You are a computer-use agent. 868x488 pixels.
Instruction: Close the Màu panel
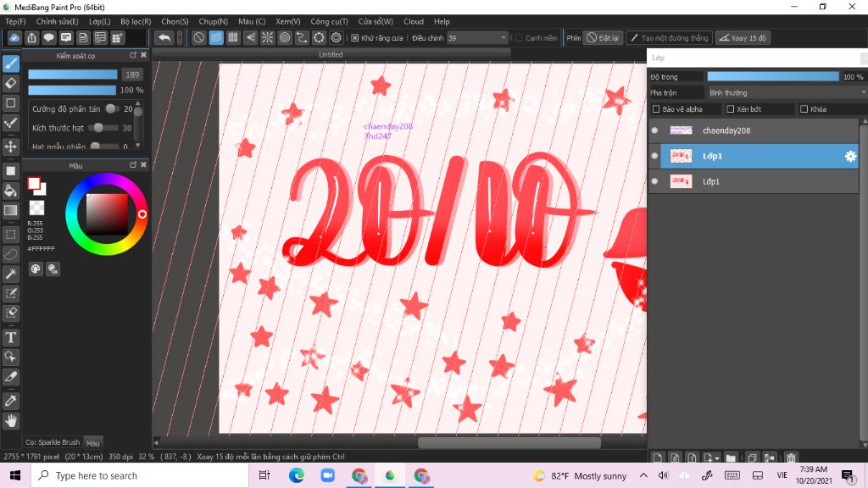[143, 165]
